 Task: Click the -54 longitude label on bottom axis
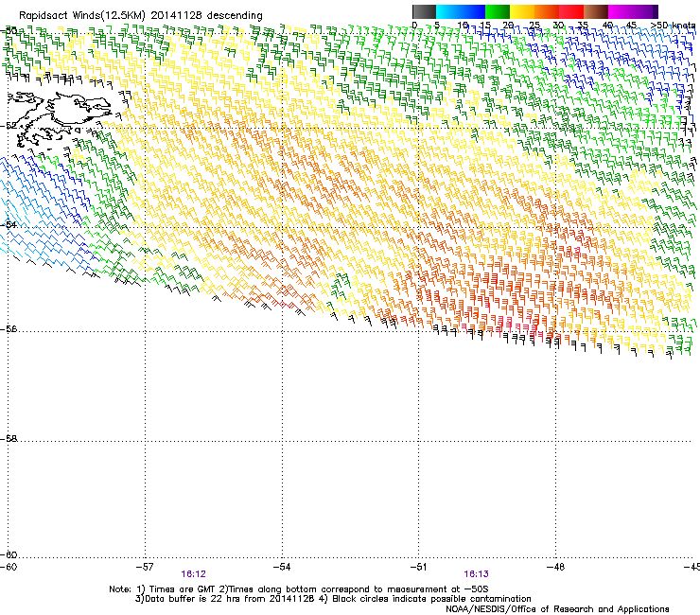tap(282, 567)
